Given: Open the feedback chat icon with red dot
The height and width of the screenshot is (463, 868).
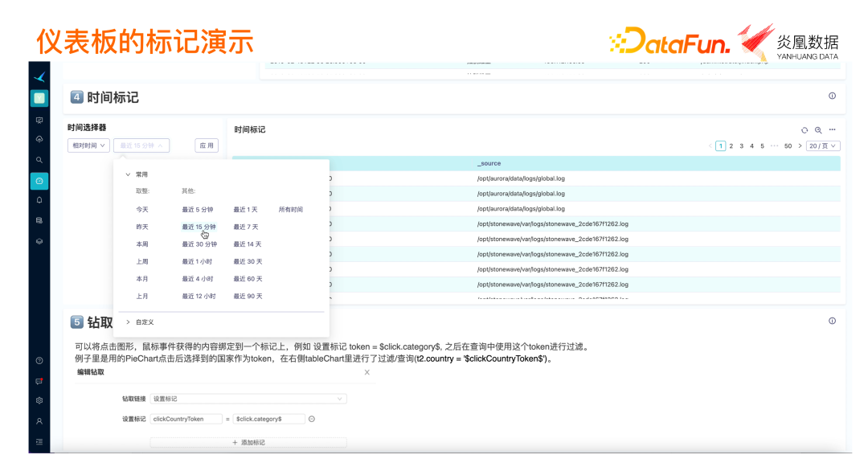Looking at the screenshot, I should (x=39, y=381).
